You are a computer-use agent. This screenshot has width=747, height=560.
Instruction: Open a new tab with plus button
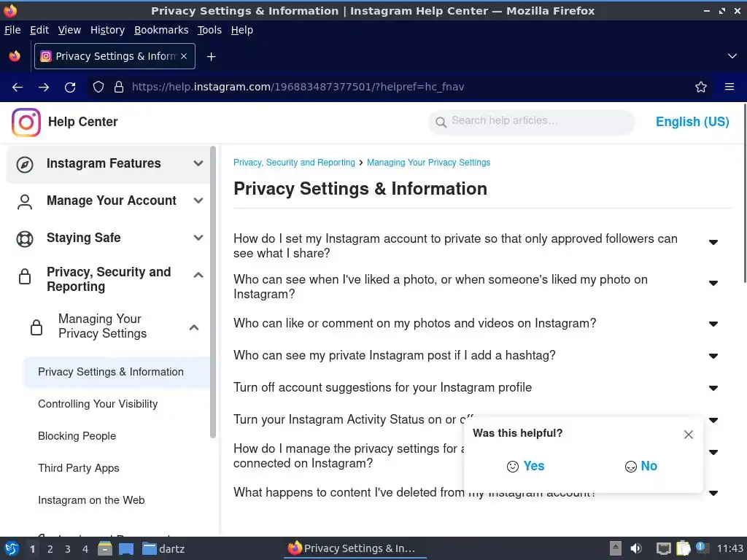(211, 57)
